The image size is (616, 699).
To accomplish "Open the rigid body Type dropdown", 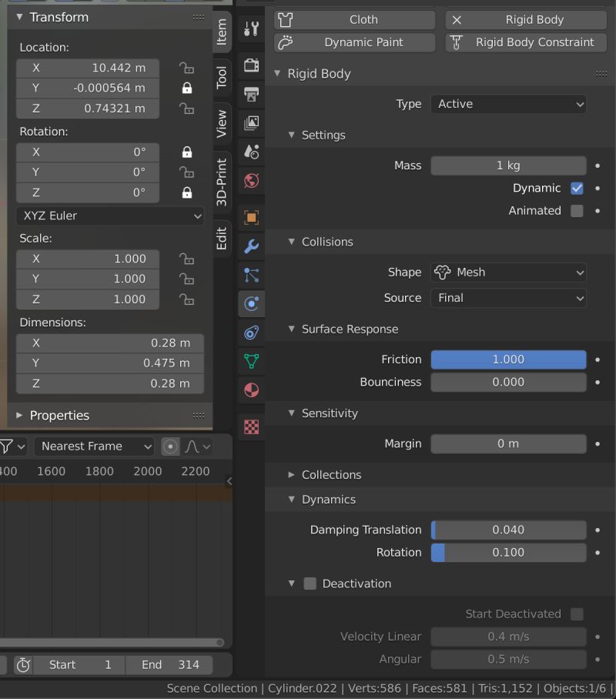I will coord(508,104).
